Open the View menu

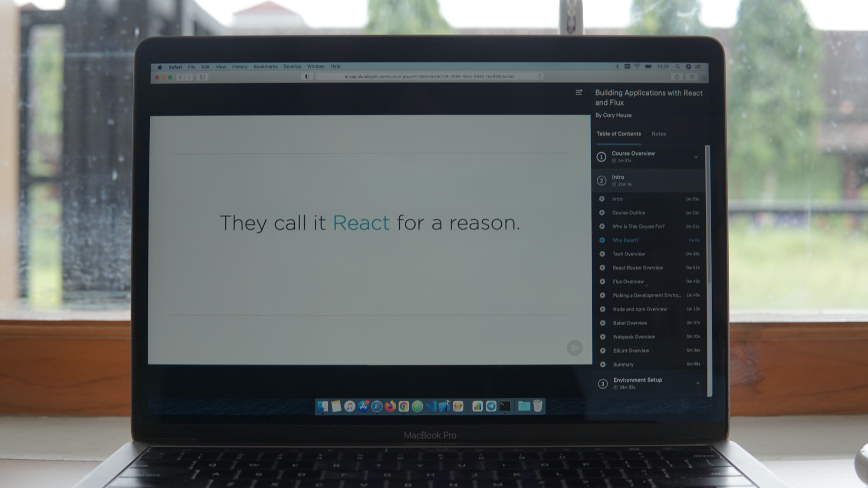click(x=221, y=67)
